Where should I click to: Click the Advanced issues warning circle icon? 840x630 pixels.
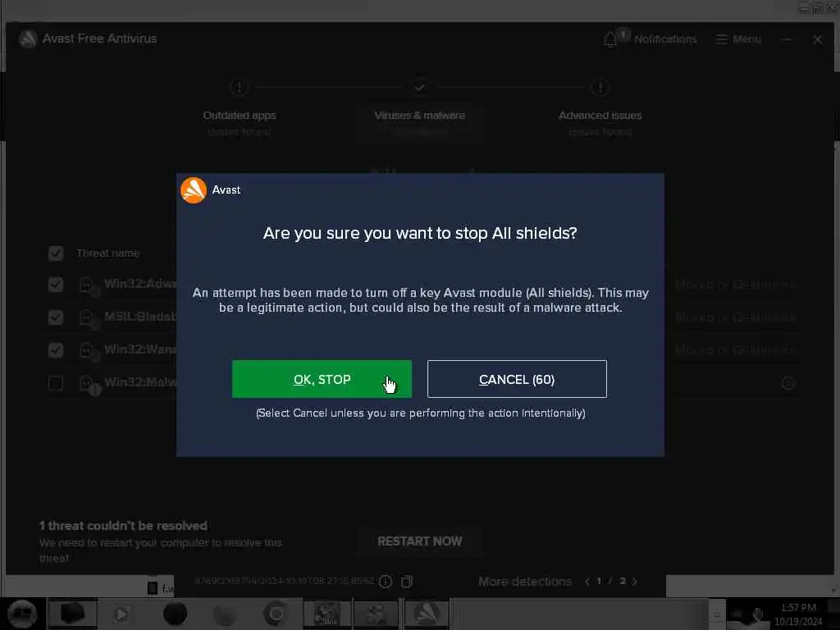pos(600,87)
